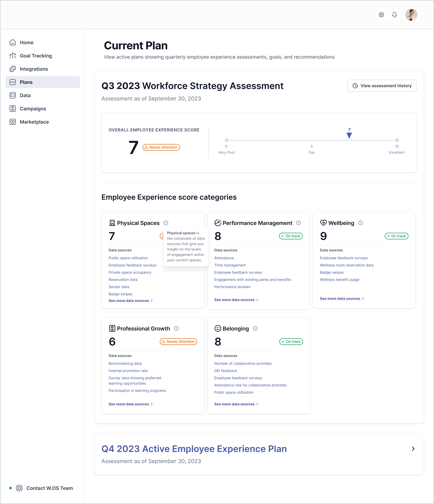
Task: Click the Home icon in sidebar
Action: point(13,43)
